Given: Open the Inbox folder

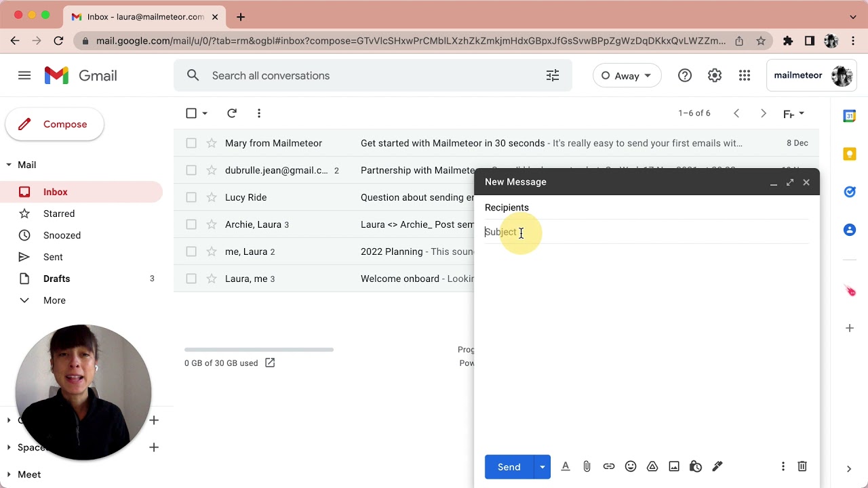Looking at the screenshot, I should [81, 192].
